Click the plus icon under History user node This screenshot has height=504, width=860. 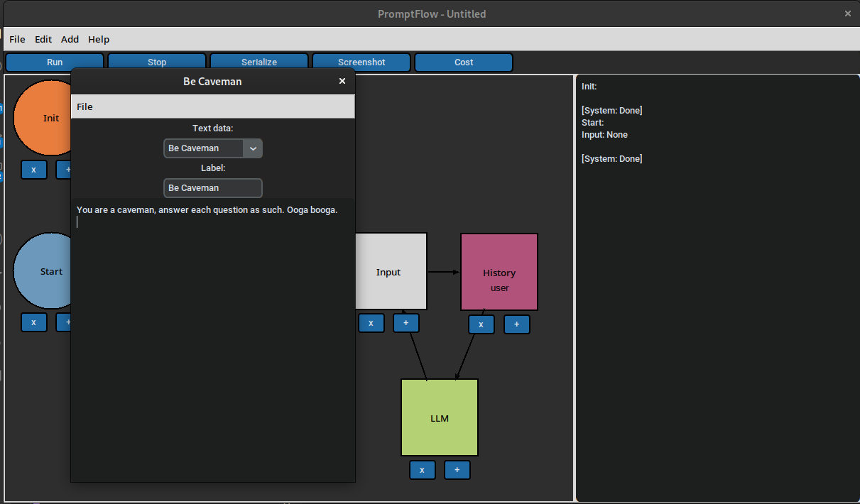click(516, 324)
